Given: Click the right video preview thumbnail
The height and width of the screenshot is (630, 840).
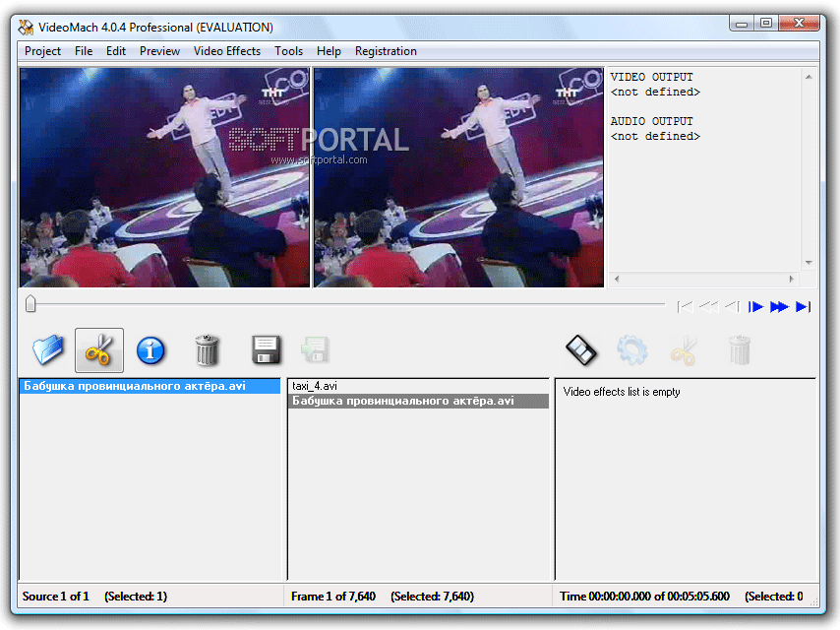Looking at the screenshot, I should click(x=458, y=177).
